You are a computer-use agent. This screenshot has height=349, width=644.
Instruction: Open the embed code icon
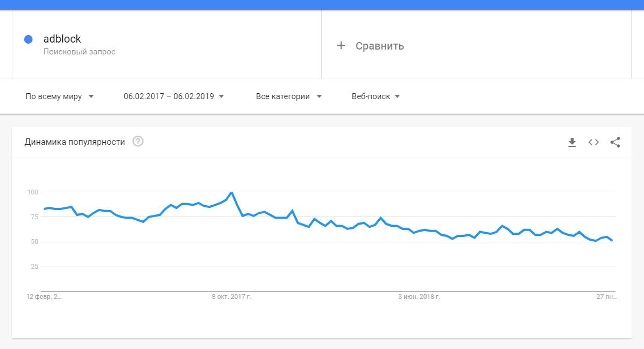[x=593, y=142]
